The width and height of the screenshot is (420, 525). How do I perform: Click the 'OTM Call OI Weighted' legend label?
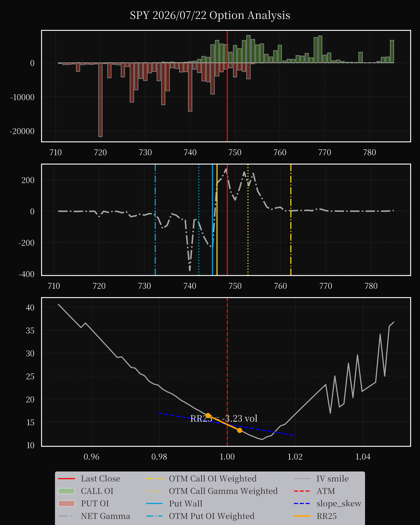pos(213,479)
